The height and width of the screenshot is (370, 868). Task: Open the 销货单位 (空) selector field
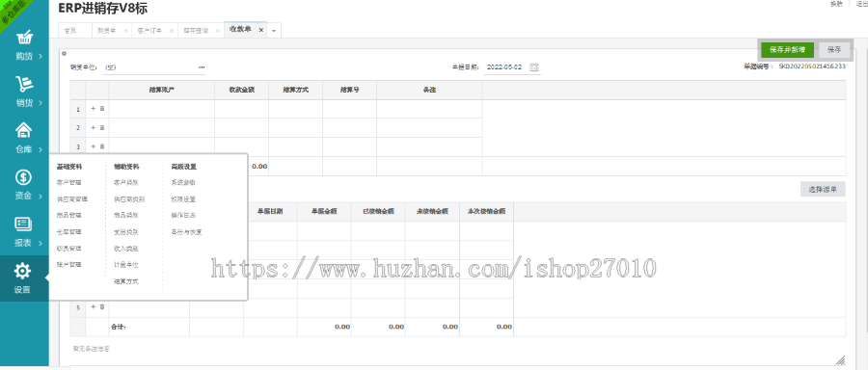154,67
